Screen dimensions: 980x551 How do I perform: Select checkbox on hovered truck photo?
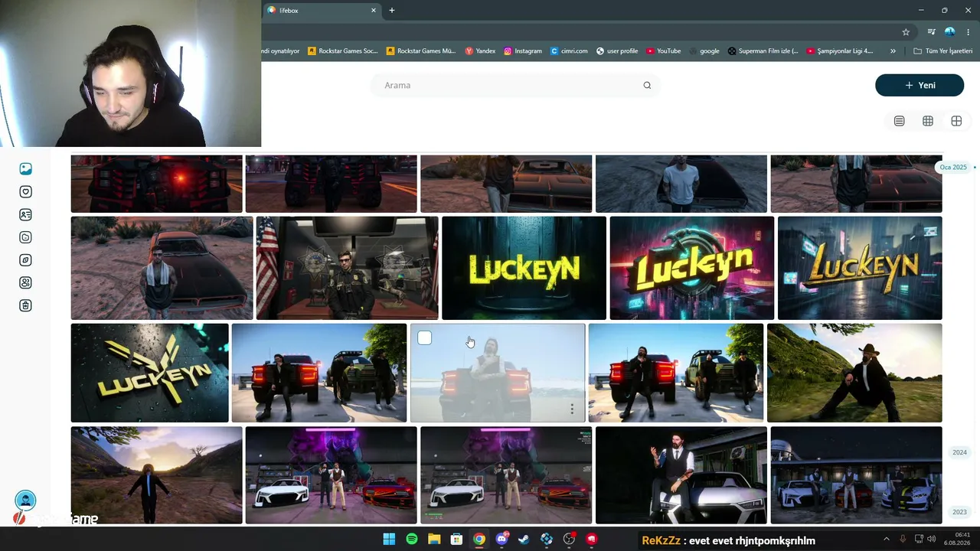point(425,338)
